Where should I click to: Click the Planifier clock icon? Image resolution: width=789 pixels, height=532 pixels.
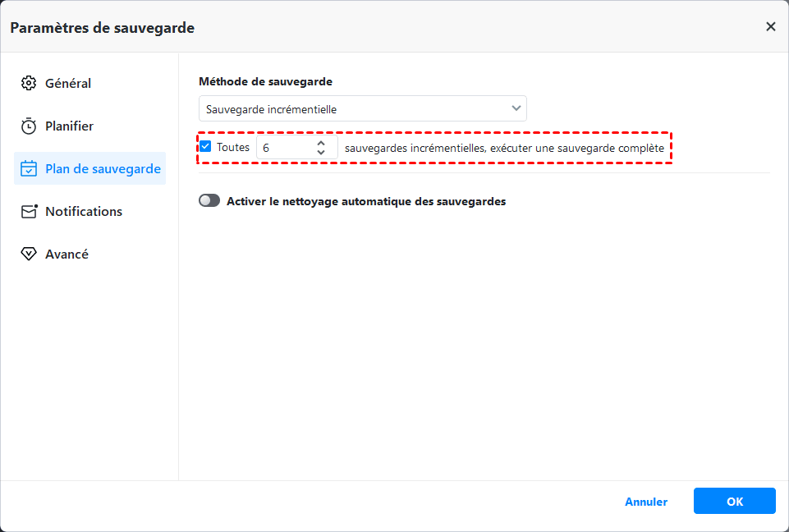point(29,126)
